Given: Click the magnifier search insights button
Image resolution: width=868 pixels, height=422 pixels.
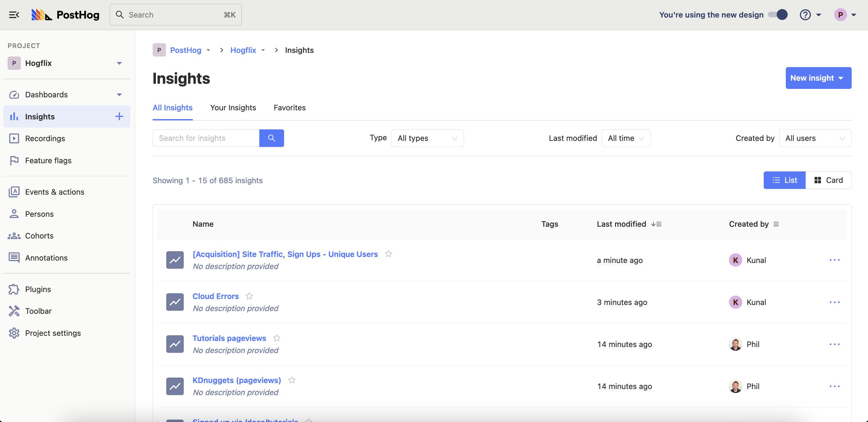Looking at the screenshot, I should (271, 138).
